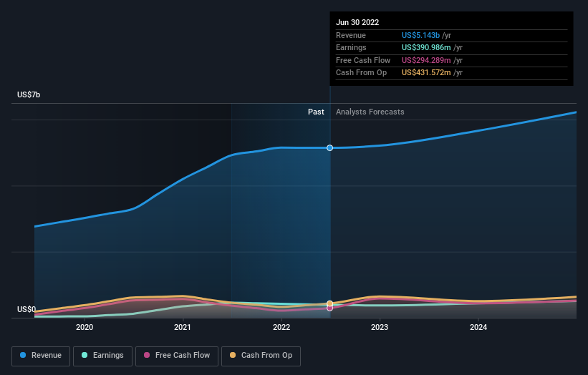588x375 pixels.
Task: Click the Cash From Op label in tooltip
Action: 361,73
